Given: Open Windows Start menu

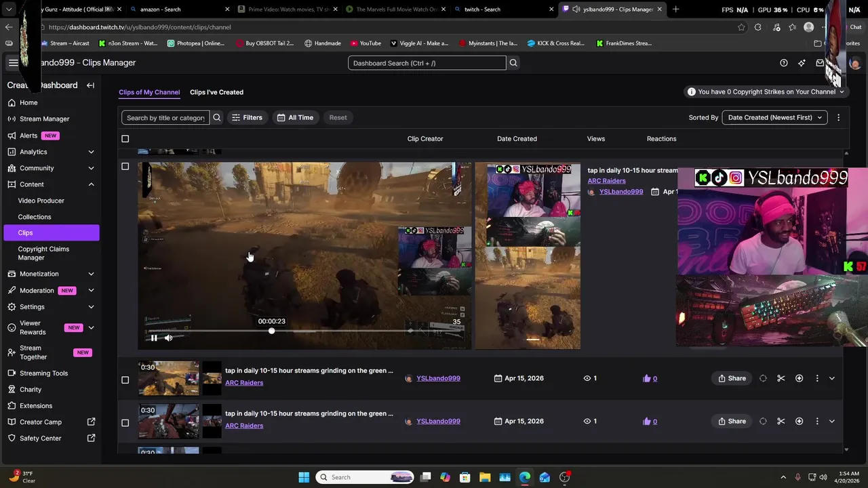Looking at the screenshot, I should tap(304, 477).
